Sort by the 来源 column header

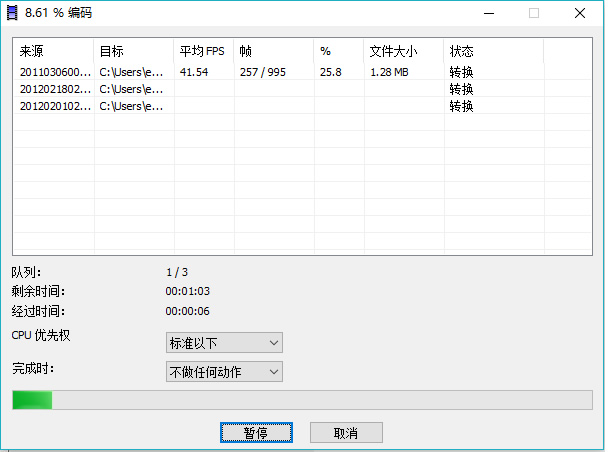coord(54,51)
